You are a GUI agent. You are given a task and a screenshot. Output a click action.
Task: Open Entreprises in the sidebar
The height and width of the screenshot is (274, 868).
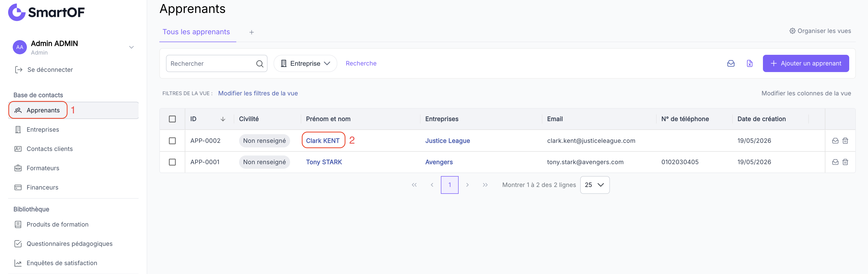point(42,130)
